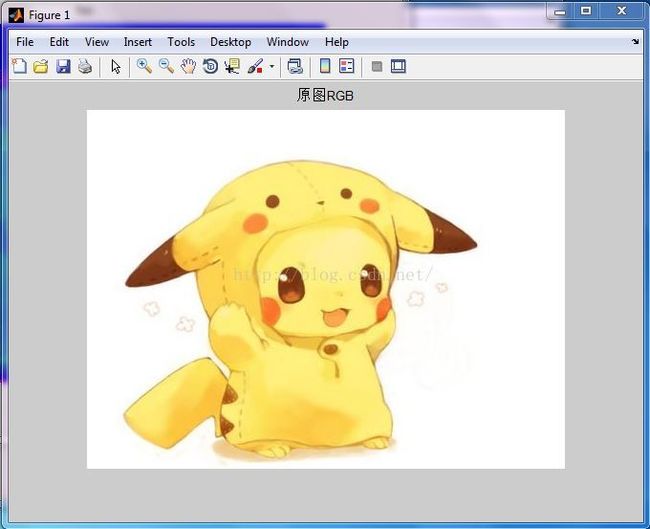Open the View menu
This screenshot has width=650, height=529.
pyautogui.click(x=97, y=42)
